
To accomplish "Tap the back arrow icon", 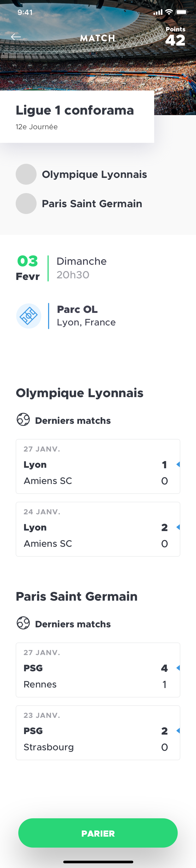I will tap(16, 37).
